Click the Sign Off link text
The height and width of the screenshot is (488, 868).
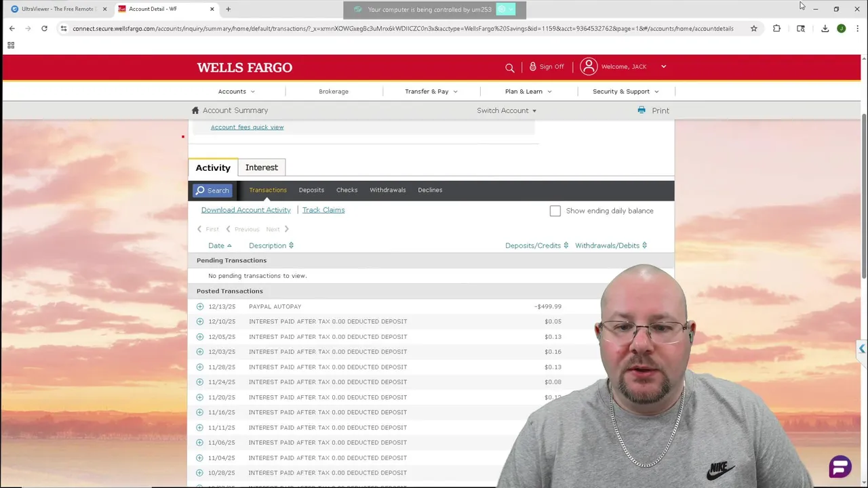(551, 66)
